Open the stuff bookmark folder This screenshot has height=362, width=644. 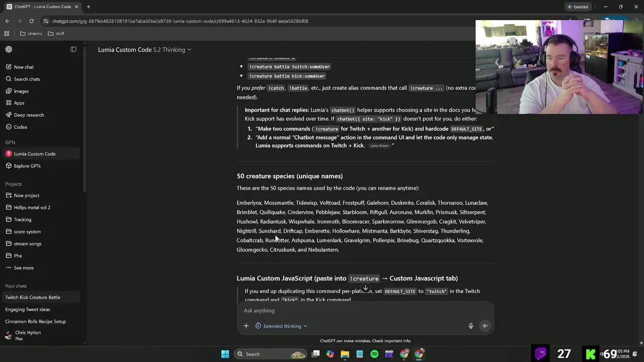[x=56, y=33]
